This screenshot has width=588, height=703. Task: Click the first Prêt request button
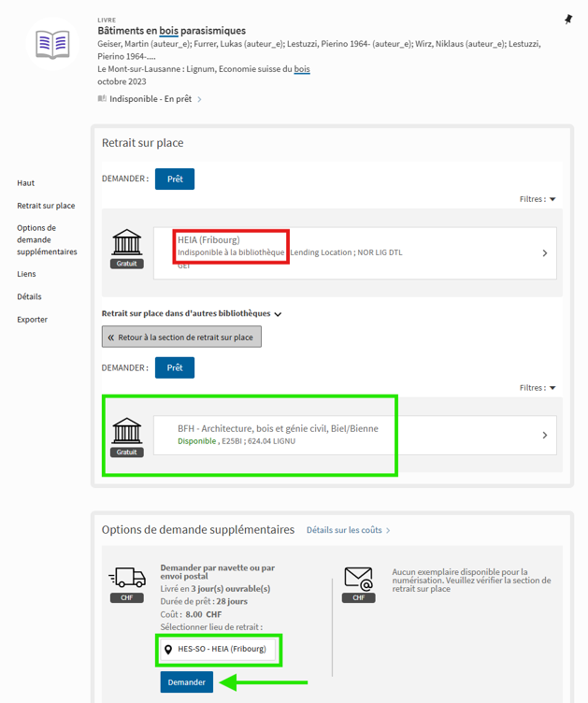click(175, 179)
